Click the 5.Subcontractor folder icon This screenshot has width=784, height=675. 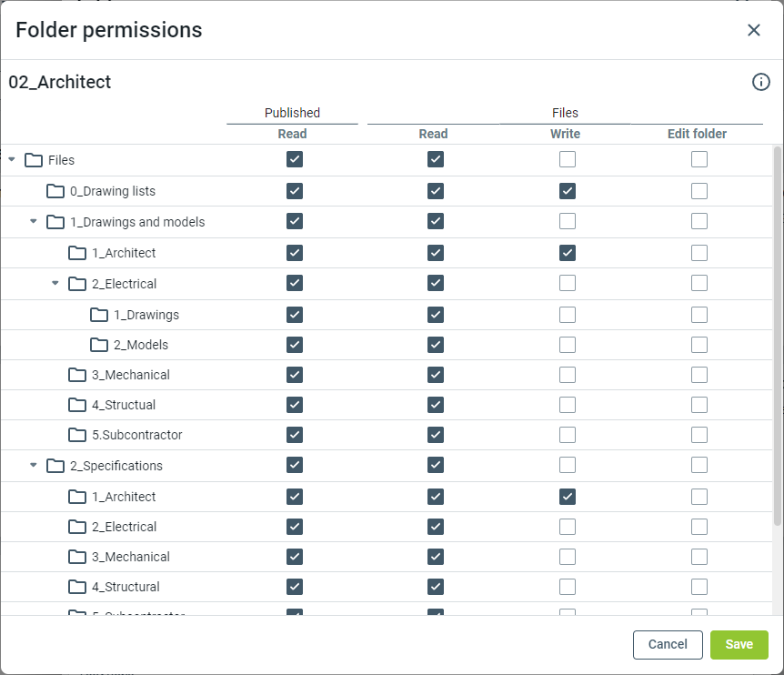(x=77, y=435)
